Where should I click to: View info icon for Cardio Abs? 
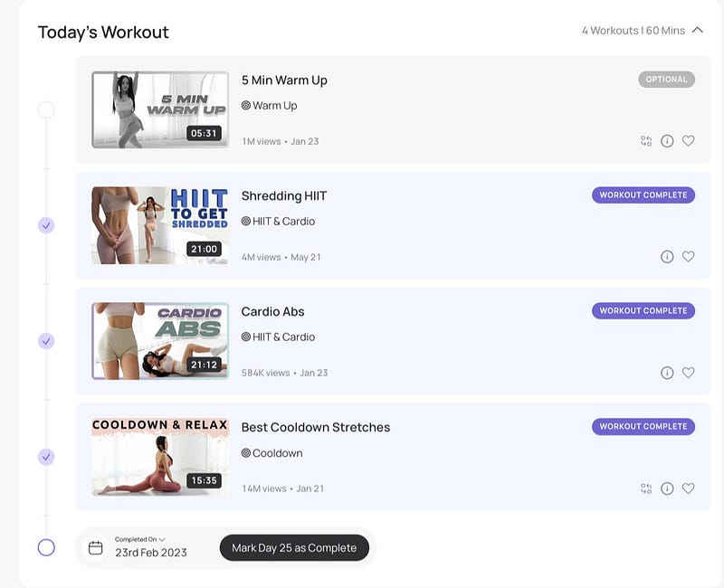click(x=667, y=373)
